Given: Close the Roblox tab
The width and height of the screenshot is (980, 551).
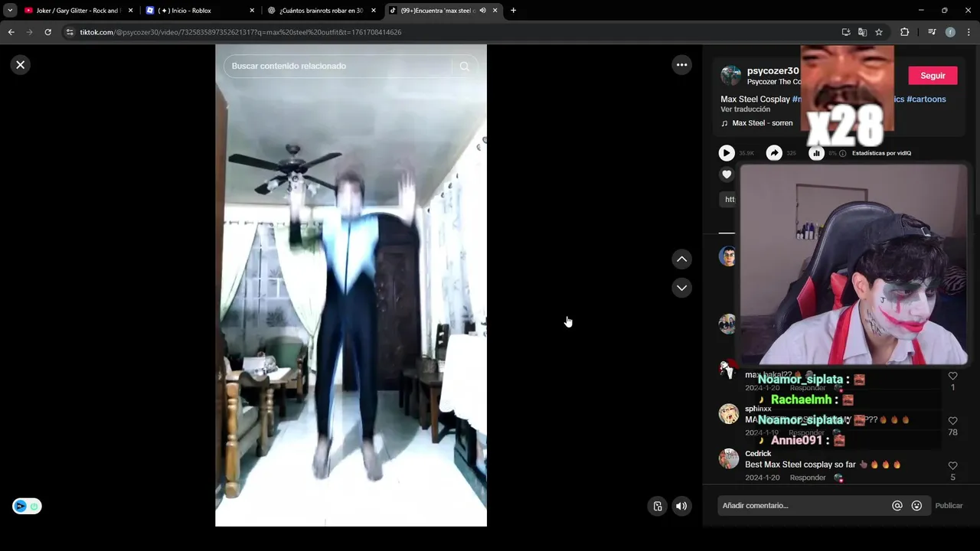Looking at the screenshot, I should pos(252,11).
